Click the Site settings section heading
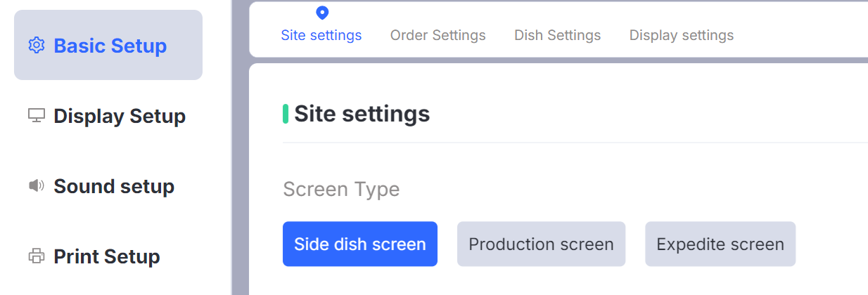The image size is (868, 295). click(x=362, y=114)
